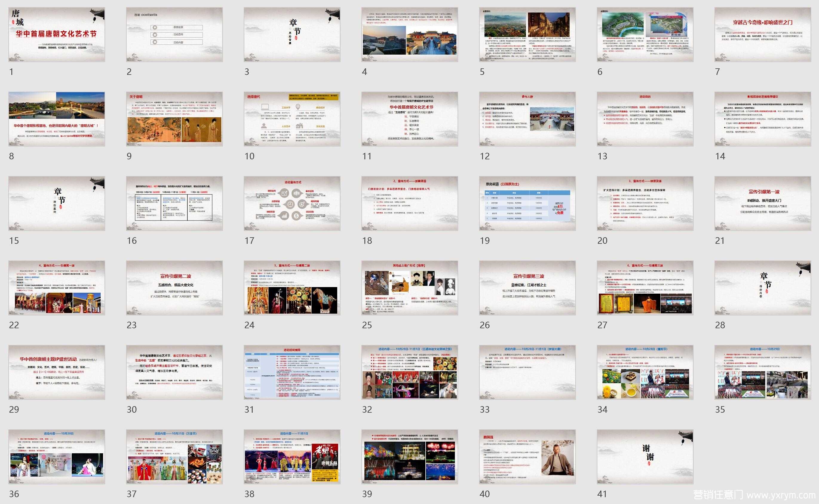The width and height of the screenshot is (819, 504).
Task: Open slide 39 night light show thumbnail
Action: 410,457
